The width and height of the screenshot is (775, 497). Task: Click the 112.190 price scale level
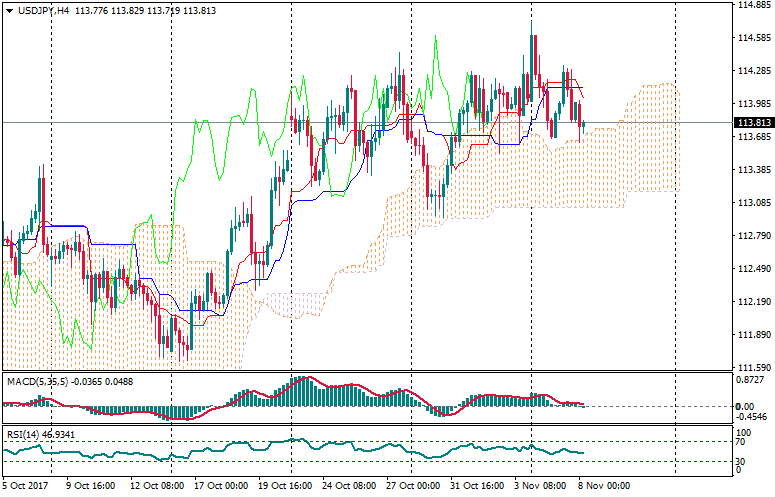coord(753,302)
